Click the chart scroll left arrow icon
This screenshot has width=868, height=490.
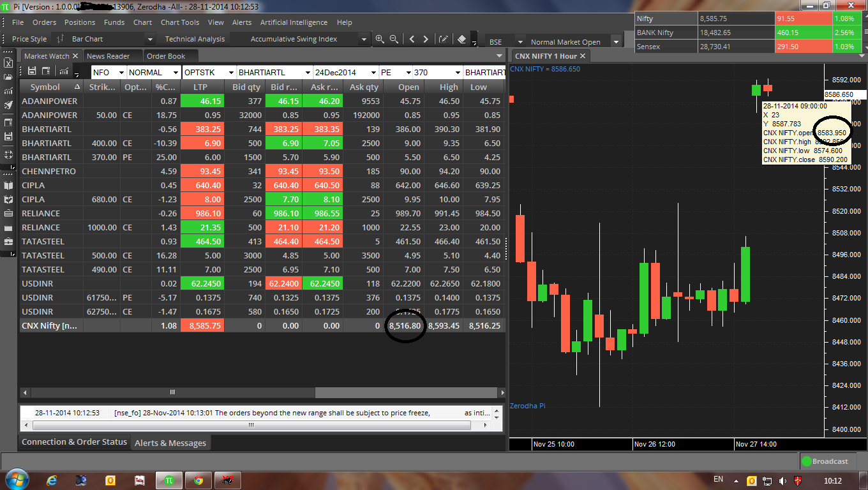click(x=412, y=39)
